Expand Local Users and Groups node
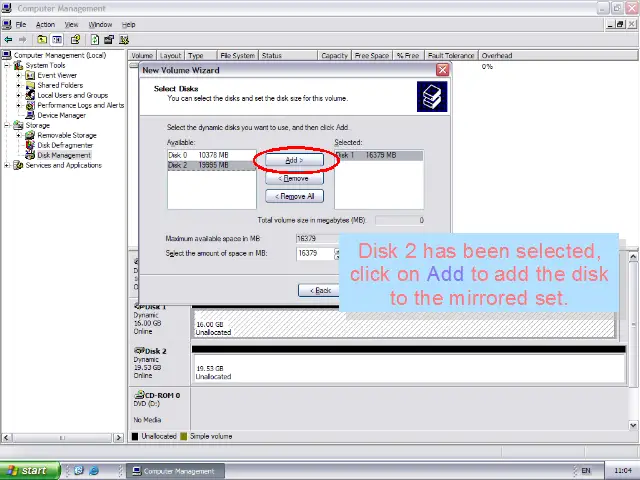This screenshot has height=480, width=640. pyautogui.click(x=18, y=95)
